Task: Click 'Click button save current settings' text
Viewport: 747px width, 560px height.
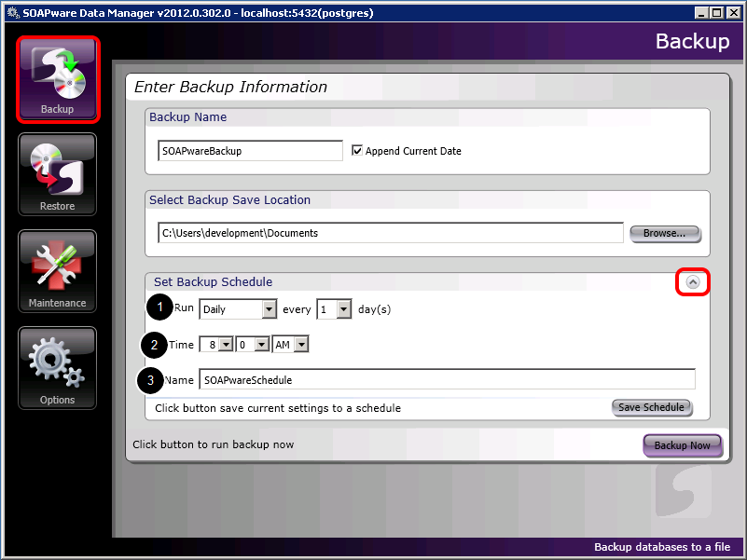Action: [278, 408]
